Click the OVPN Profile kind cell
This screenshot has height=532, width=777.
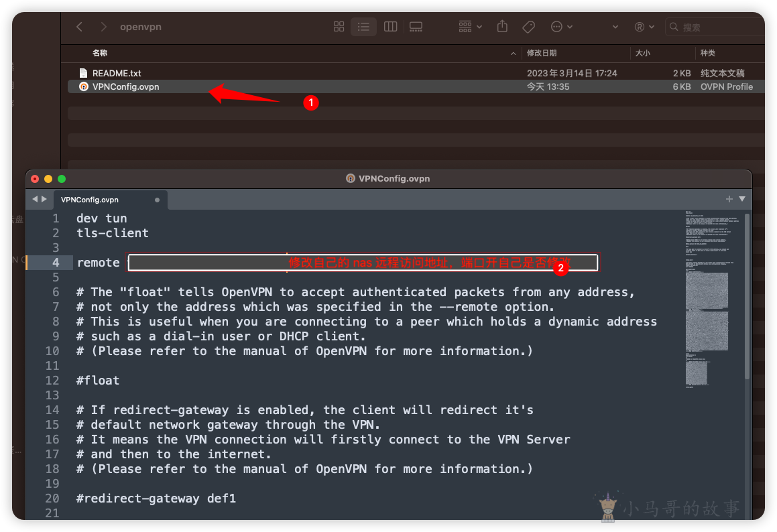pyautogui.click(x=727, y=86)
